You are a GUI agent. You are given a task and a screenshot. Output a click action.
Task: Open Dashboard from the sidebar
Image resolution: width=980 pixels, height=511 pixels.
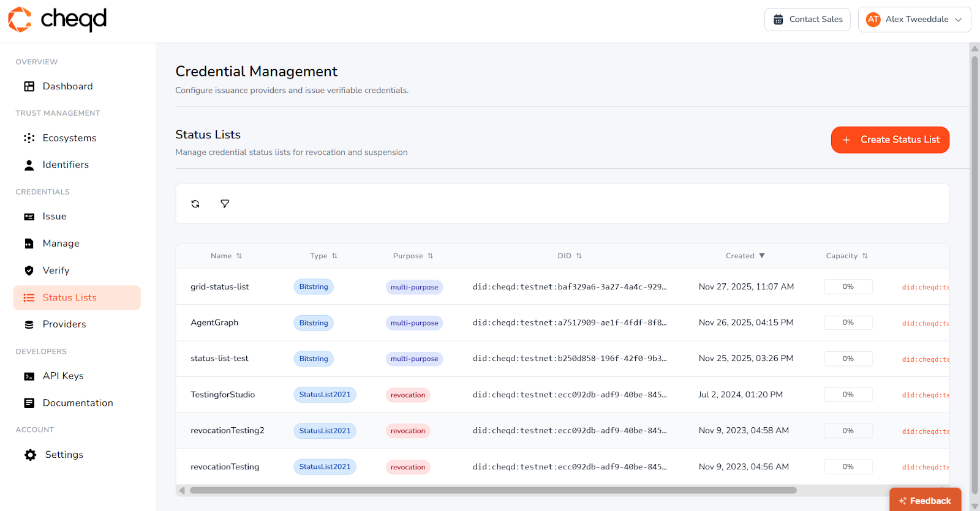(67, 86)
